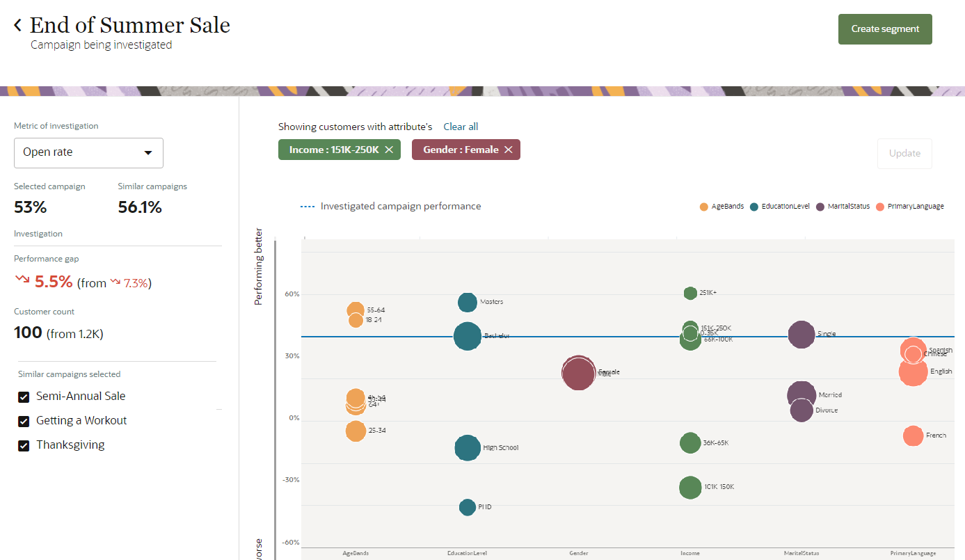The height and width of the screenshot is (560, 965).
Task: Click the Create segment button
Action: [x=885, y=29]
